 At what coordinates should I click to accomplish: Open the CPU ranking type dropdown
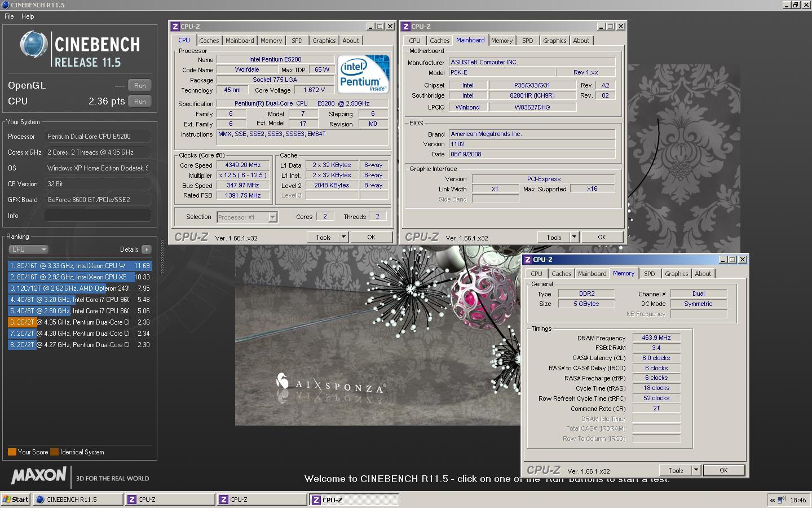28,249
